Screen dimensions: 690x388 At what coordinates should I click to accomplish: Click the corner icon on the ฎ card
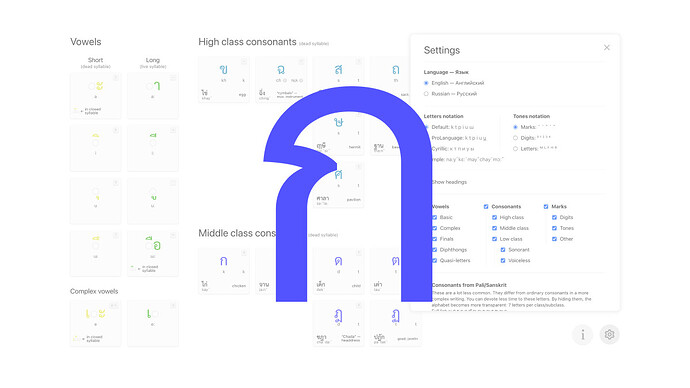point(358,305)
